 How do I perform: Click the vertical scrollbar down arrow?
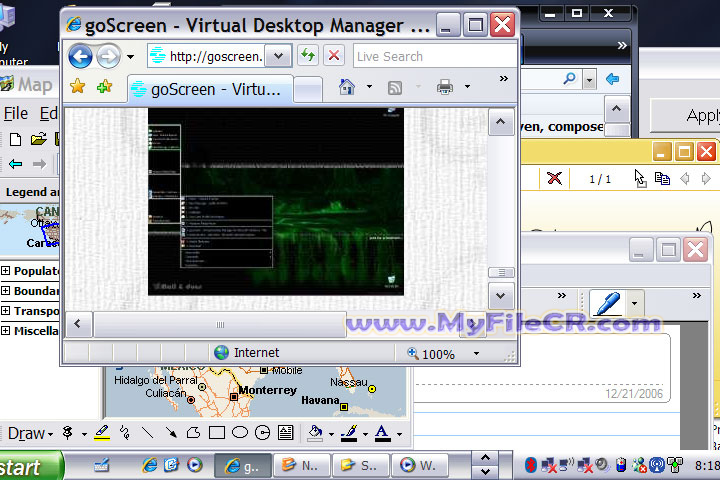501,296
